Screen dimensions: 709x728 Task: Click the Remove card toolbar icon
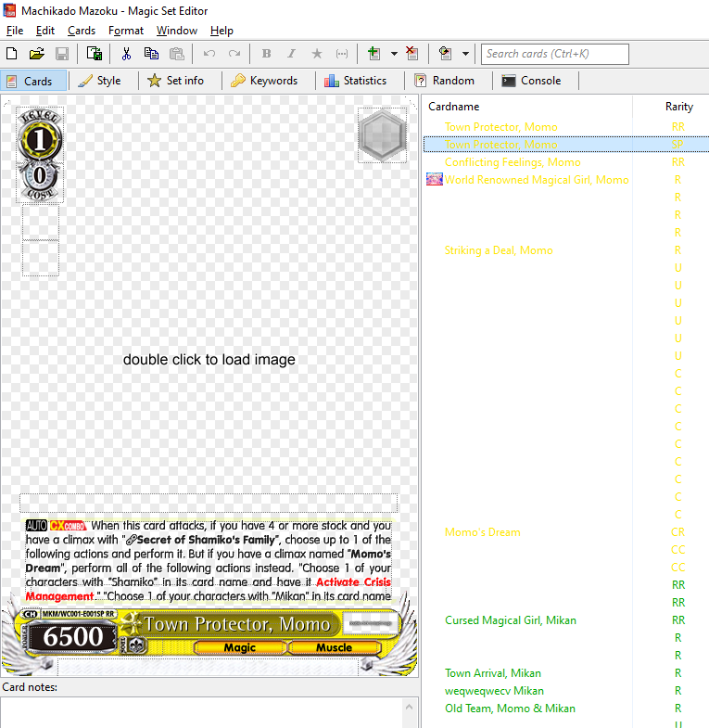(412, 54)
